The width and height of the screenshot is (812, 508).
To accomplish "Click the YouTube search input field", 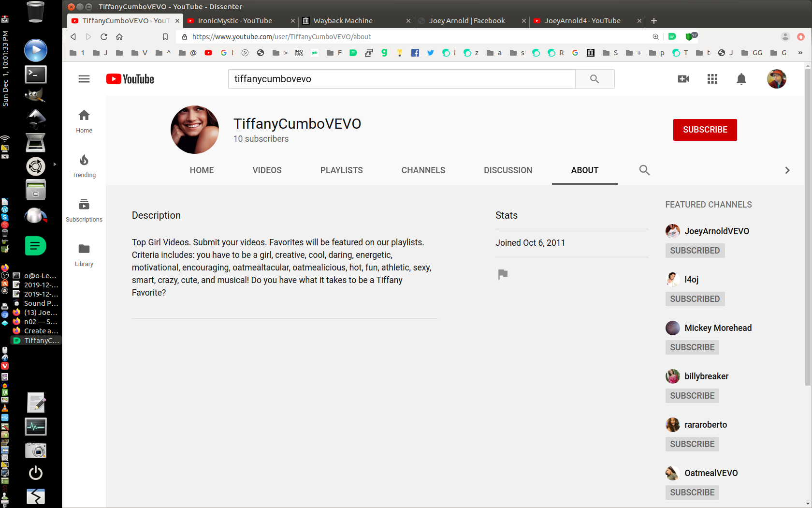I will [402, 79].
